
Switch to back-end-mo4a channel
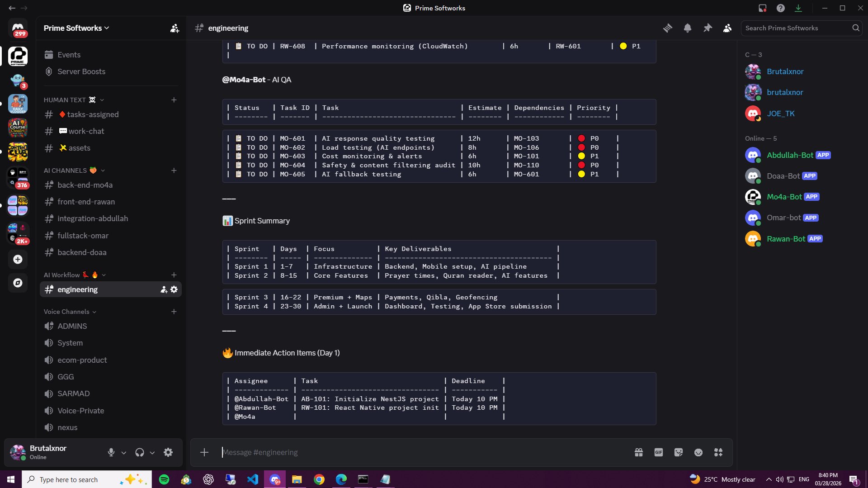(x=85, y=185)
